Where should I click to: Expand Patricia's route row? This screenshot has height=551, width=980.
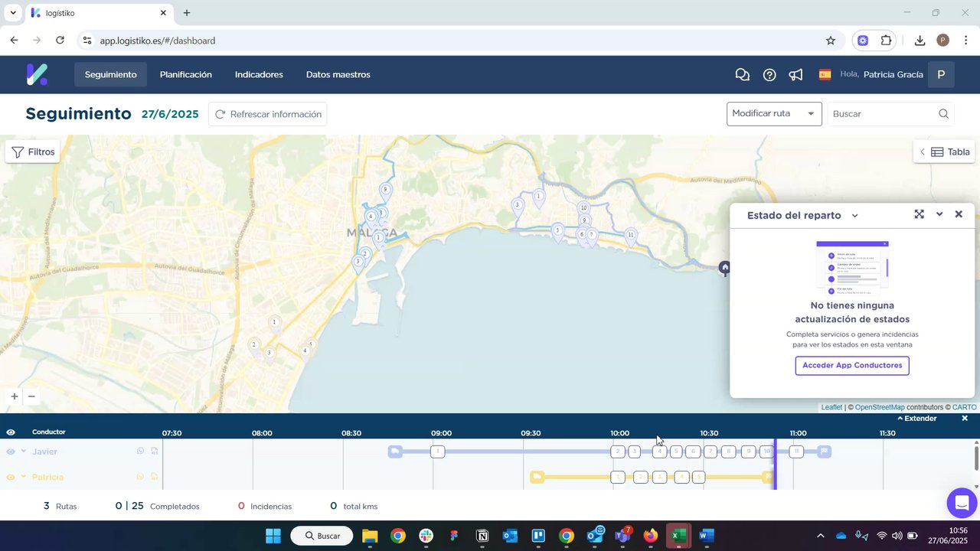coord(24,477)
